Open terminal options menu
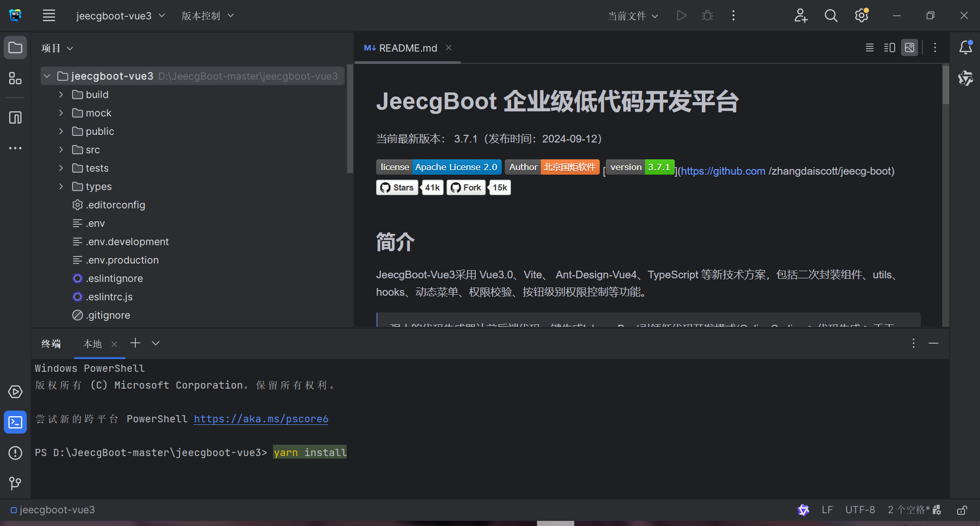Screen dimensions: 980x526 914,343
